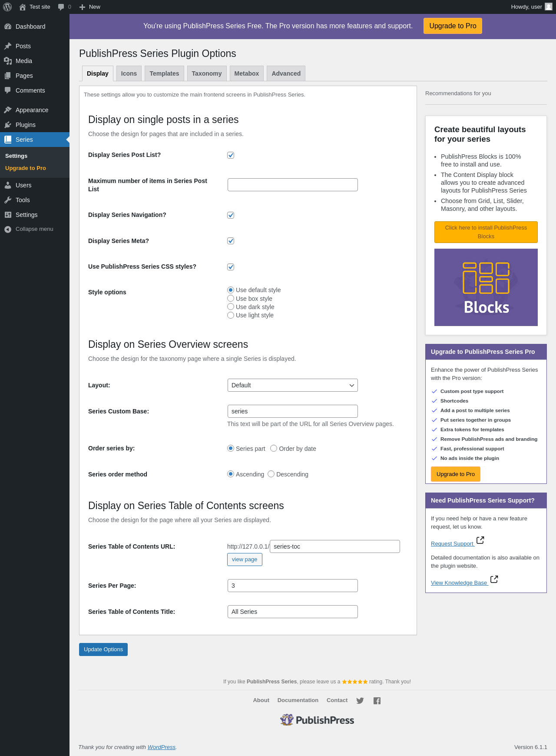Screen dimensions: 556x756
Task: Select Use light style radio
Action: [x=231, y=315]
